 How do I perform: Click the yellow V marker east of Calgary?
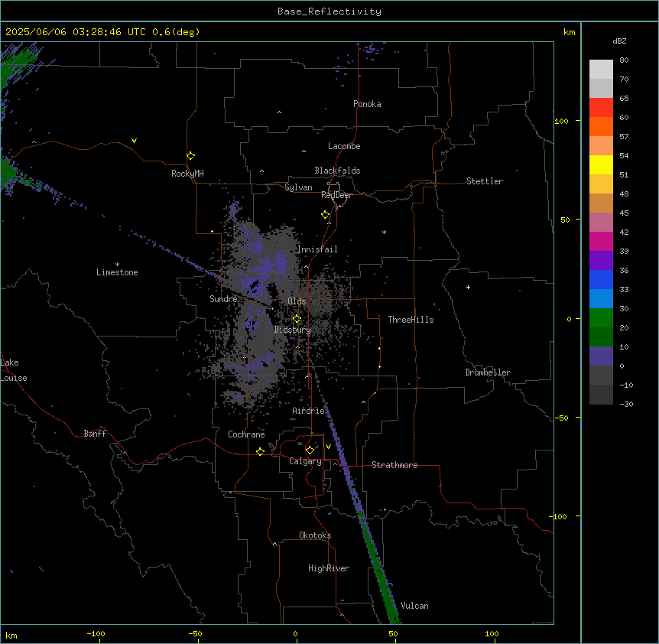click(328, 447)
